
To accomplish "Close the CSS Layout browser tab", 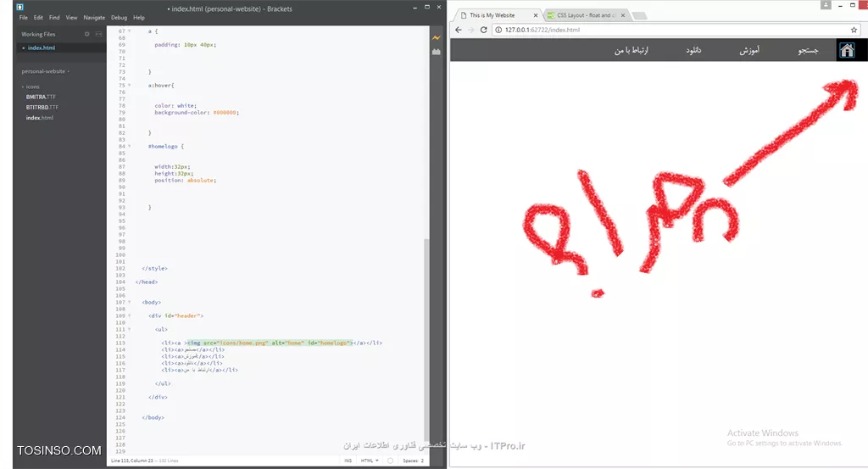I will coord(623,15).
